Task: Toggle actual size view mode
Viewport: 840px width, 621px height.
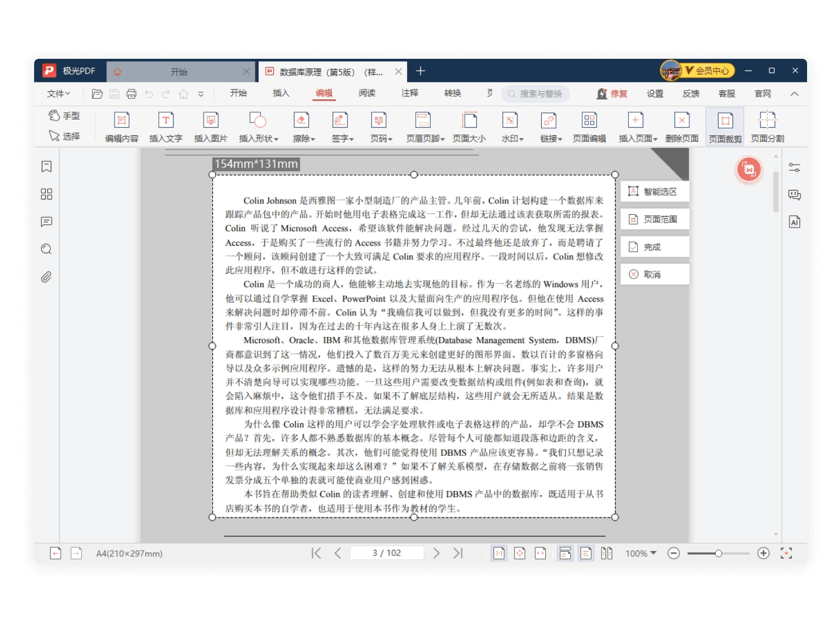Action: [499, 553]
